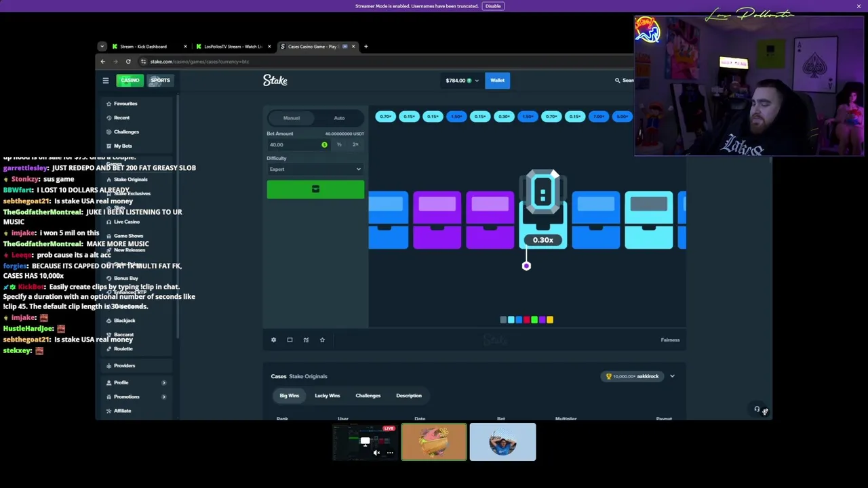Open the Wallet button
Screen dimensions: 868x488
pyautogui.click(x=497, y=81)
